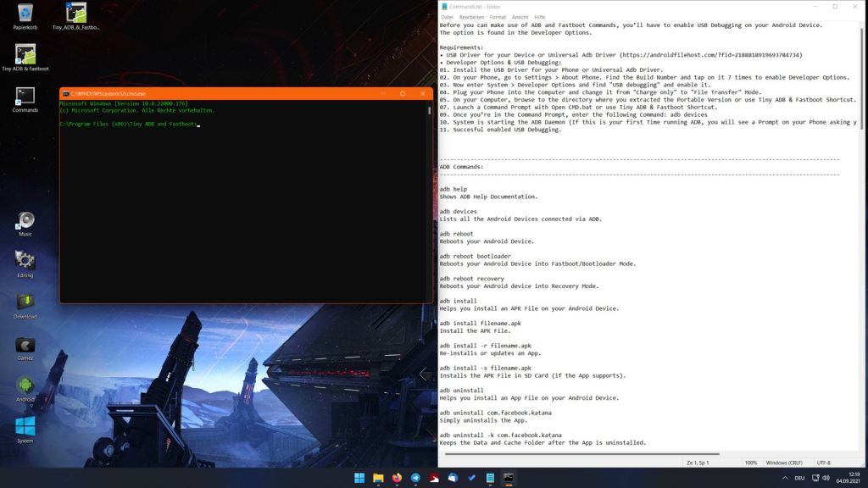Open Telegram from the taskbar
Image resolution: width=868 pixels, height=488 pixels.
click(x=415, y=478)
